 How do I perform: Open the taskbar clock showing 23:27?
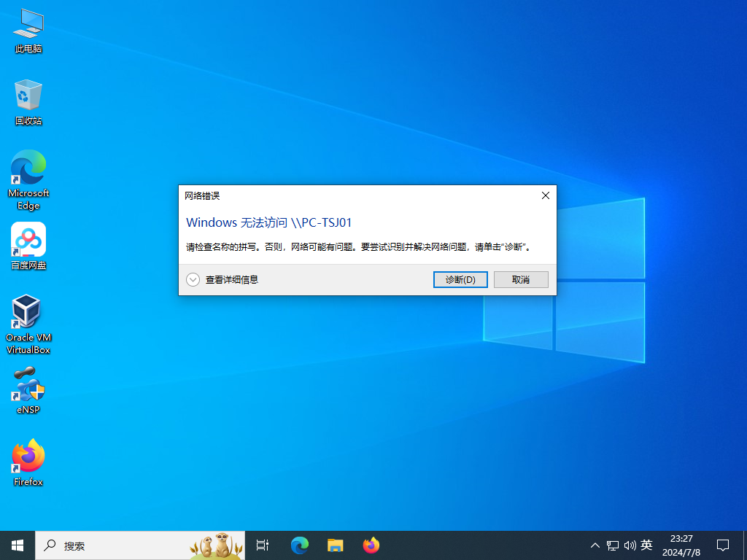pos(681,545)
